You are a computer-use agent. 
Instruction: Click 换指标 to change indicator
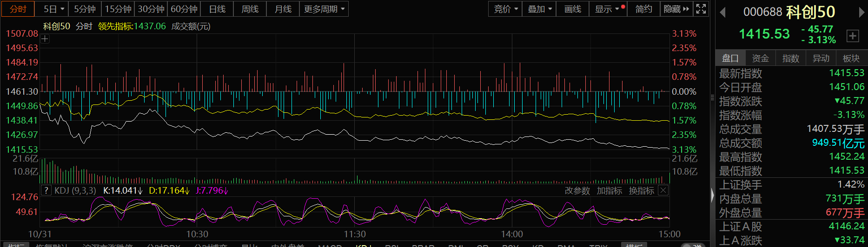[641, 190]
